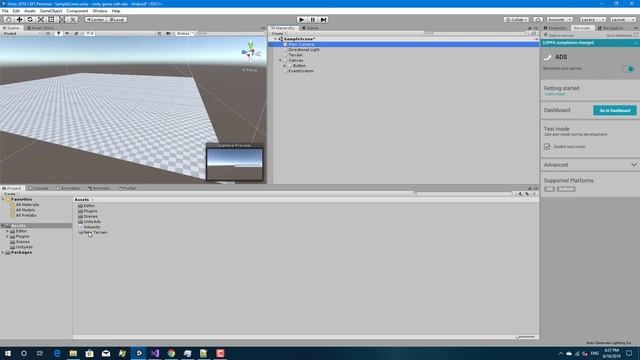Select the Rect Transform tool
Image resolution: width=640 pixels, height=360 pixels.
pyautogui.click(x=51, y=19)
